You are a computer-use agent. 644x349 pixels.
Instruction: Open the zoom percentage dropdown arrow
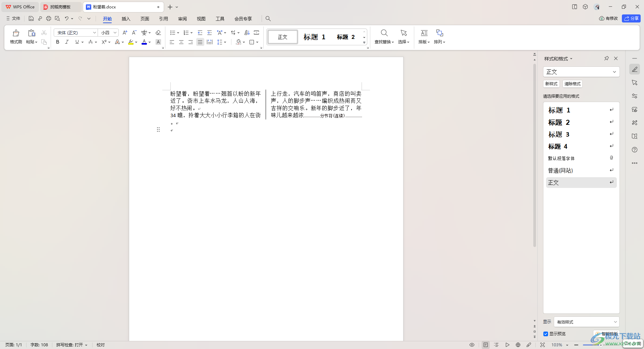coord(567,345)
